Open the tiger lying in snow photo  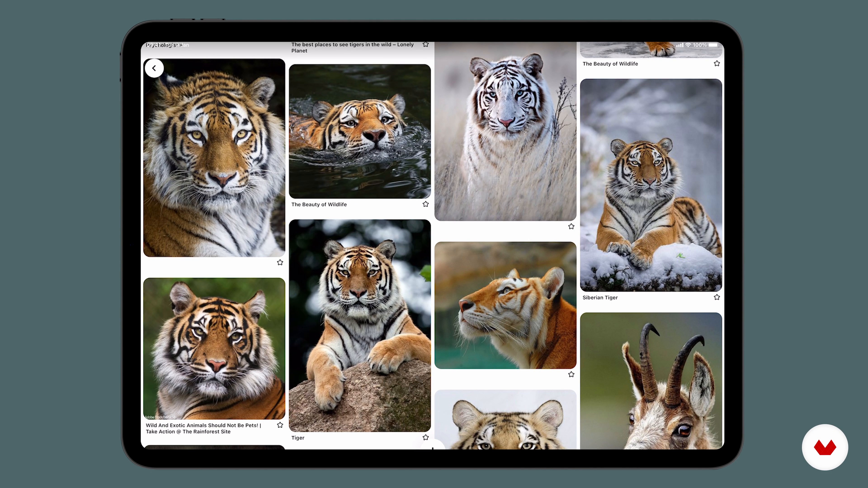pos(651,185)
